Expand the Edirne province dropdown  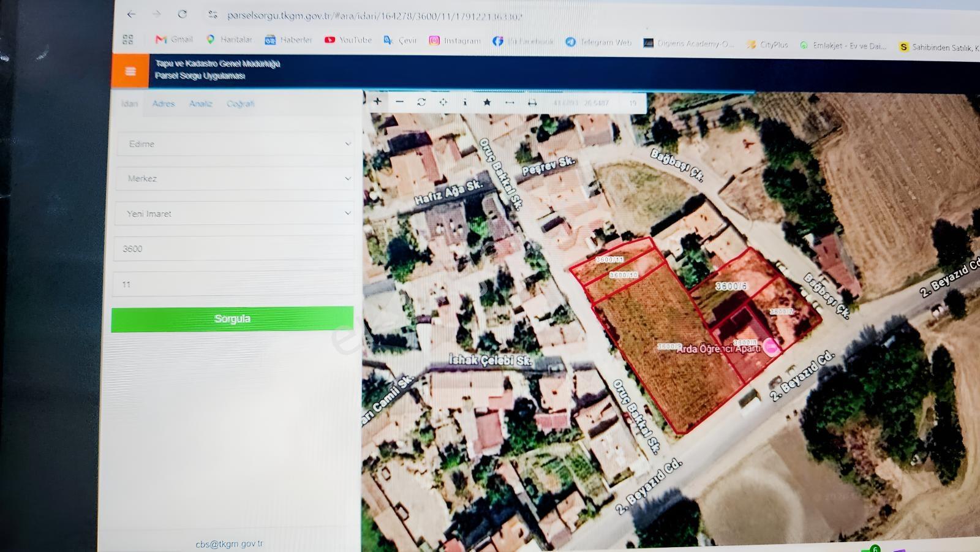[235, 144]
